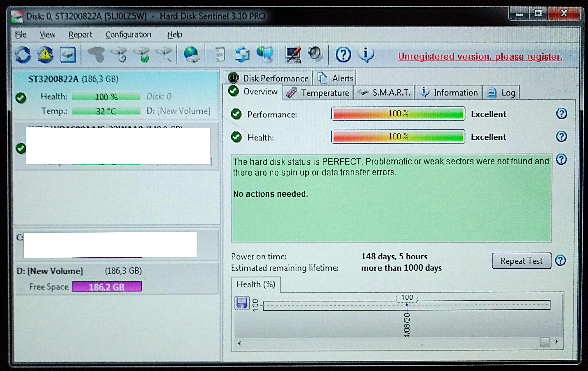Click the Performance 100 % gradient bar

[x=398, y=114]
